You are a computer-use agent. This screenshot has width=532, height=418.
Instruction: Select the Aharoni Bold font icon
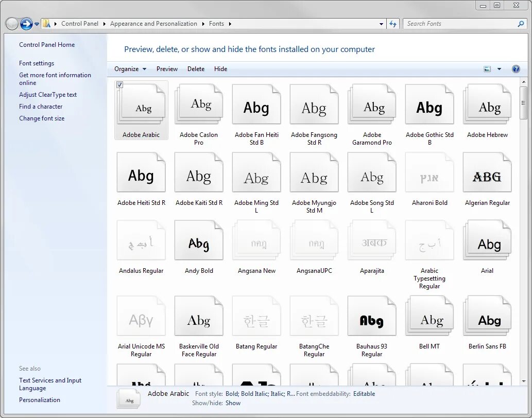pyautogui.click(x=430, y=172)
